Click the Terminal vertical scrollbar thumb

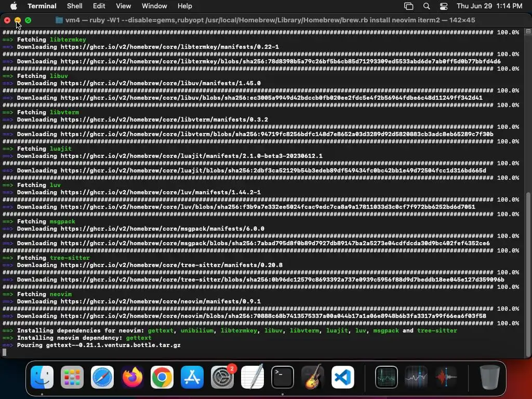(528, 274)
